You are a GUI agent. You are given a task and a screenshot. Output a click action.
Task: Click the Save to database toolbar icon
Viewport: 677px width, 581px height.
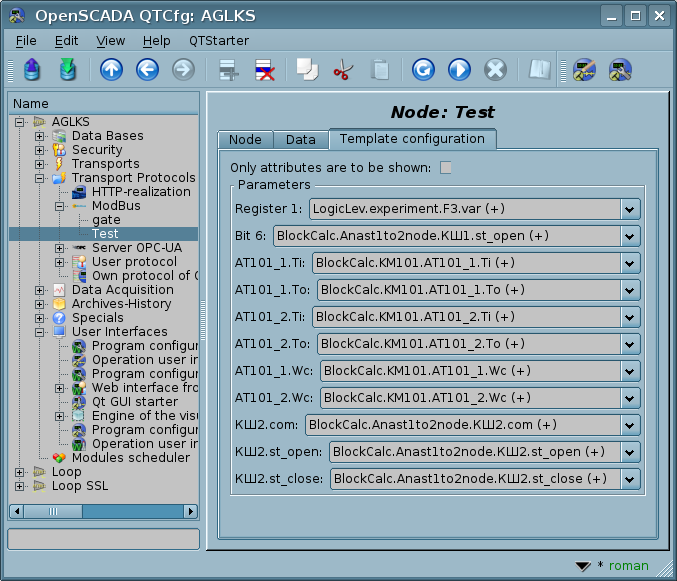click(x=67, y=70)
